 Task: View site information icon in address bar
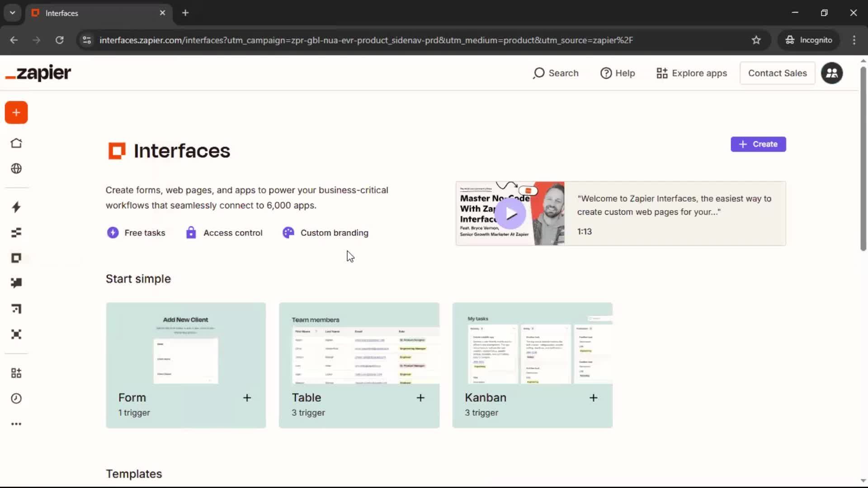87,40
